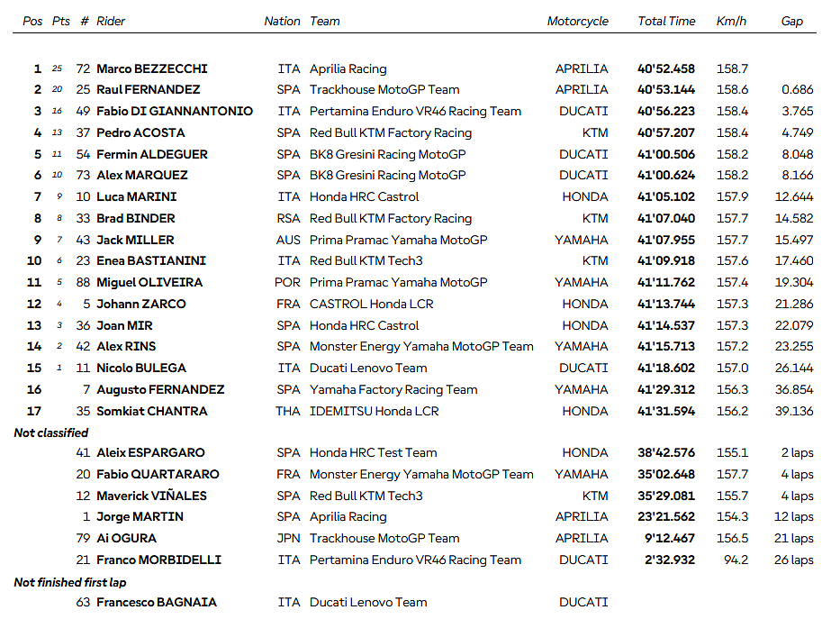Click the Nation column header
This screenshot has width=840, height=619.
point(282,21)
